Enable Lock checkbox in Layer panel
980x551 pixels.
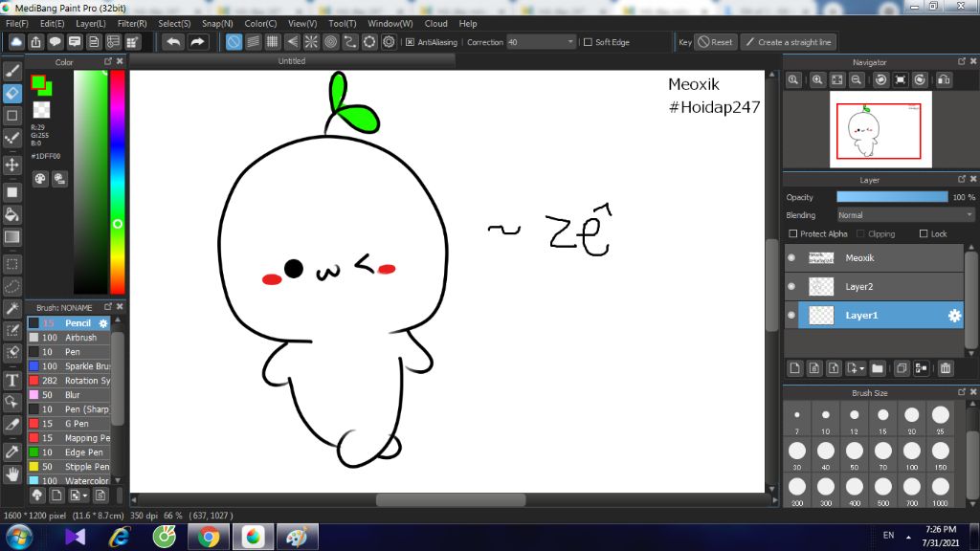pyautogui.click(x=924, y=233)
